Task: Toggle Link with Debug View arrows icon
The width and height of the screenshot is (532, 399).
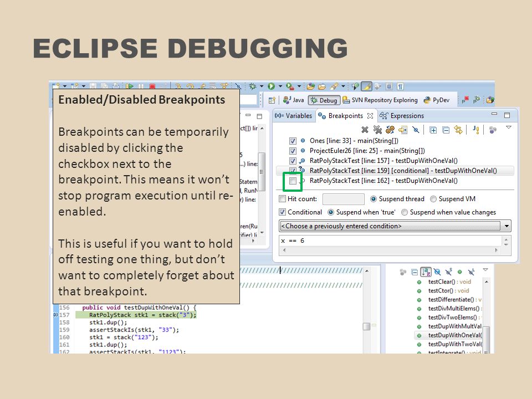Action: [x=458, y=130]
